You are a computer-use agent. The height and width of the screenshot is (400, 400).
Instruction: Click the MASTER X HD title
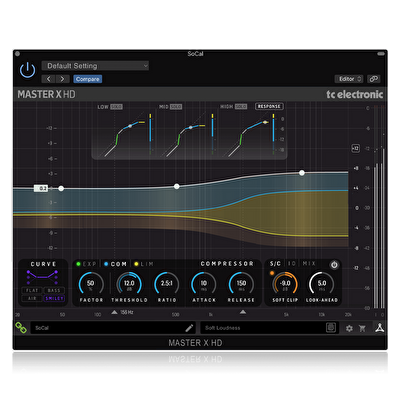click(x=46, y=94)
